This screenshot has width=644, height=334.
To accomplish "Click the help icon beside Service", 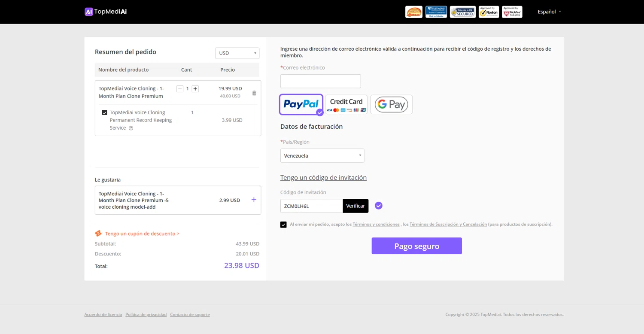I will [x=131, y=128].
